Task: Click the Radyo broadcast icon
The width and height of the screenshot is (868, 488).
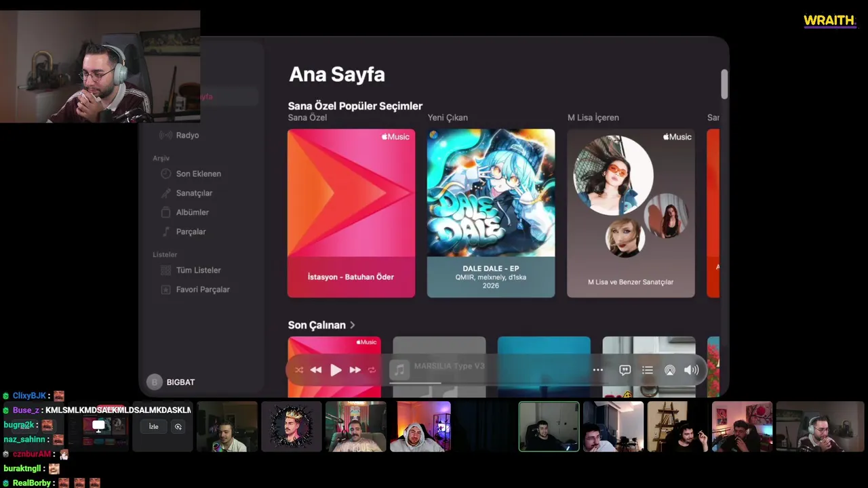Action: point(165,135)
